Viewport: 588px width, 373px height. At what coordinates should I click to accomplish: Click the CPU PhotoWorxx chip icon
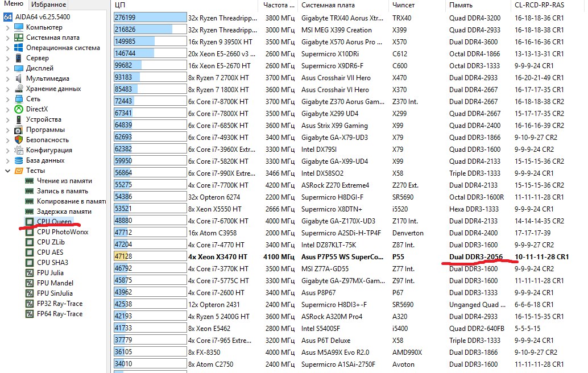point(29,232)
